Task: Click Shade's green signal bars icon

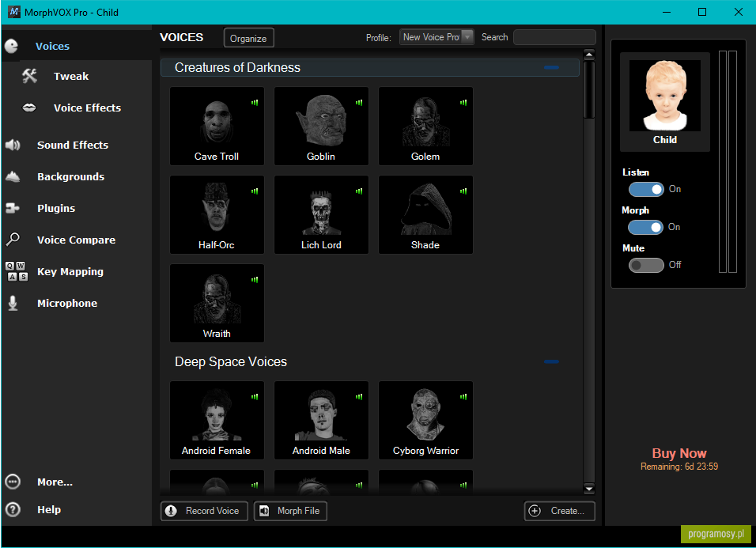Action: click(463, 191)
